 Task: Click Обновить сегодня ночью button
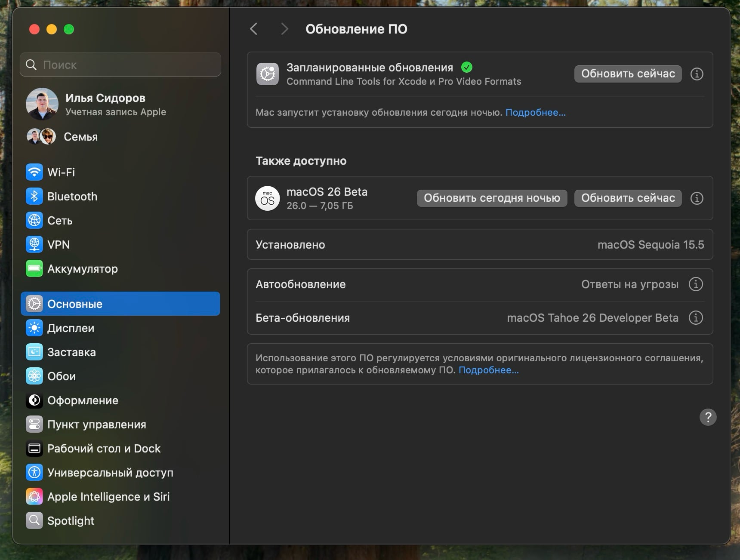492,198
